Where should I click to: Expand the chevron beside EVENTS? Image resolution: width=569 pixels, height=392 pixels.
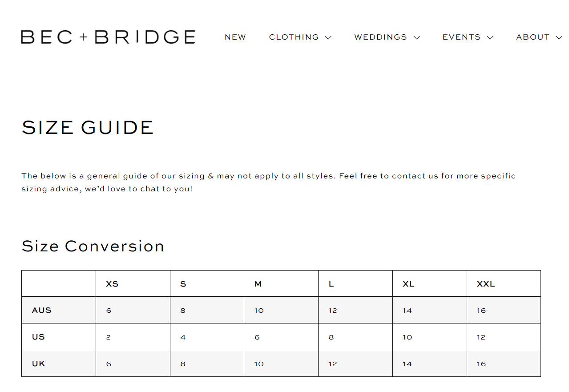click(x=490, y=38)
